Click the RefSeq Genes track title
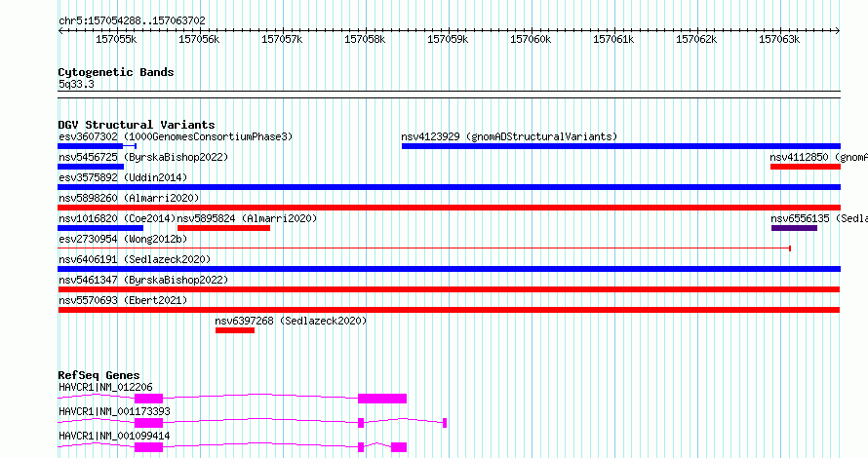868x458 pixels. (x=99, y=375)
